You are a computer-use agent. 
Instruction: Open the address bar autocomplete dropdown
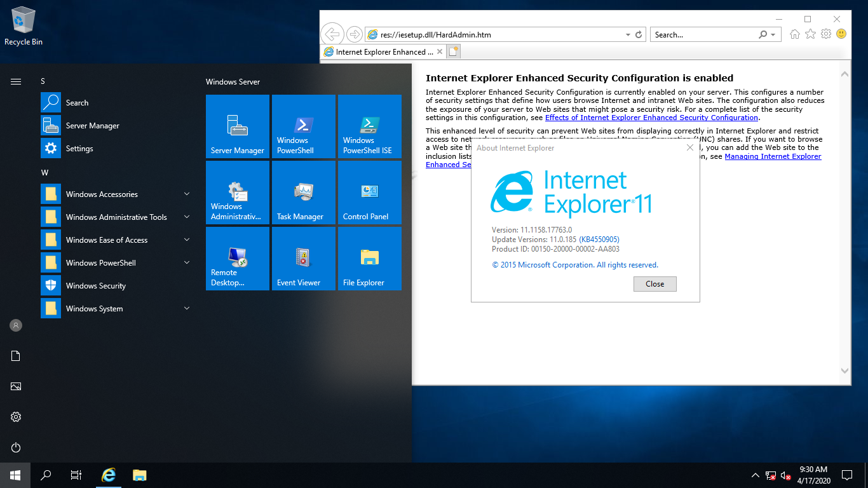click(x=628, y=35)
